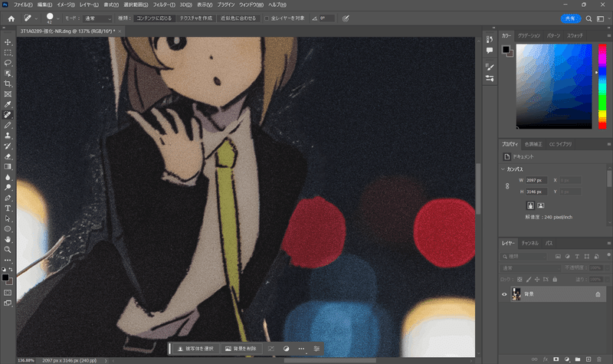Select the Clone Stamp tool
Image resolution: width=613 pixels, height=364 pixels.
pyautogui.click(x=8, y=136)
